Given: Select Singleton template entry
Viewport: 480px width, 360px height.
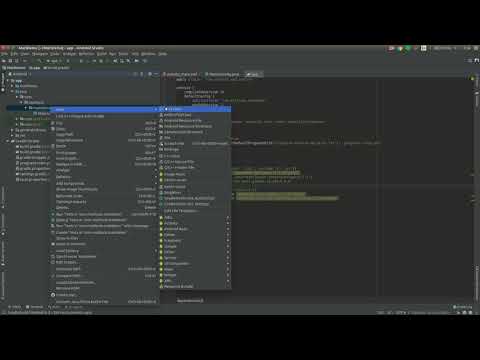Looking at the screenshot, I should 195,192.
